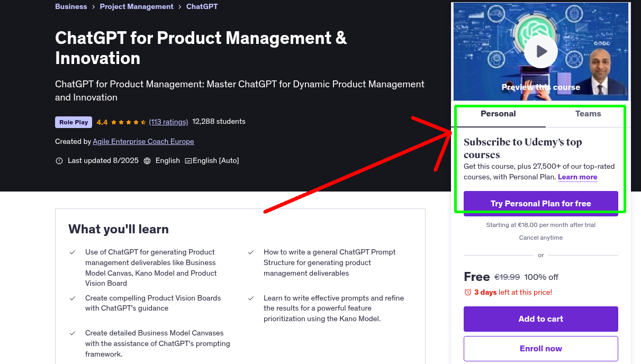Click the Enroll now button
The height and width of the screenshot is (364, 641).
pyautogui.click(x=541, y=349)
